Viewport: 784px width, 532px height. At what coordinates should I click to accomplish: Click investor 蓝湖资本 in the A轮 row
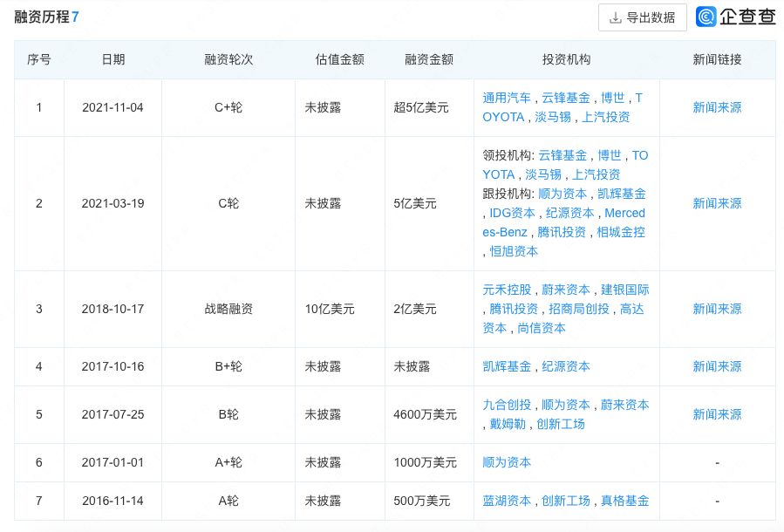[506, 501]
